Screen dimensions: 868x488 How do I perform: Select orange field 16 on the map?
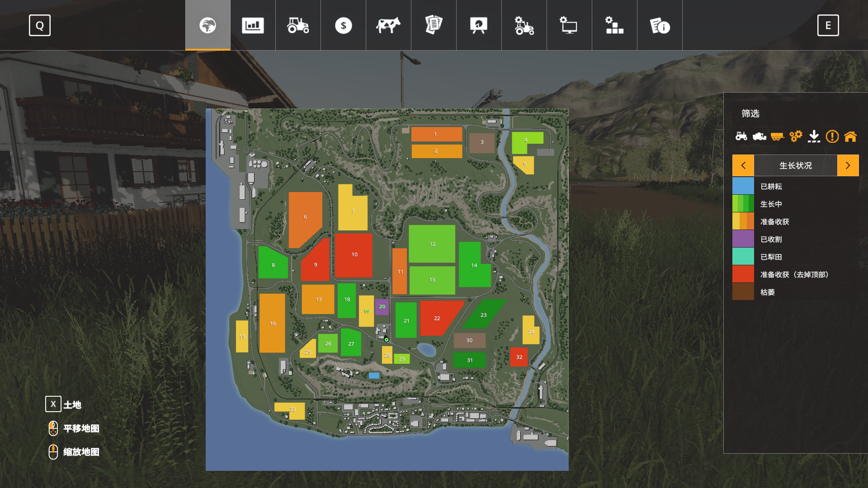coord(272,323)
